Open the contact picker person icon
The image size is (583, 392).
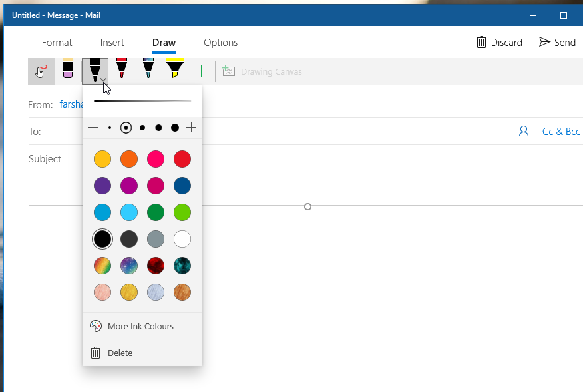click(x=523, y=131)
